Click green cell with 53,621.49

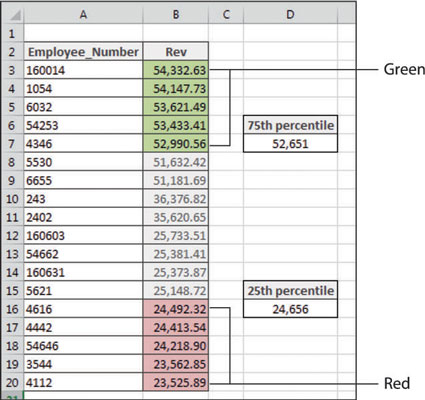coord(176,107)
